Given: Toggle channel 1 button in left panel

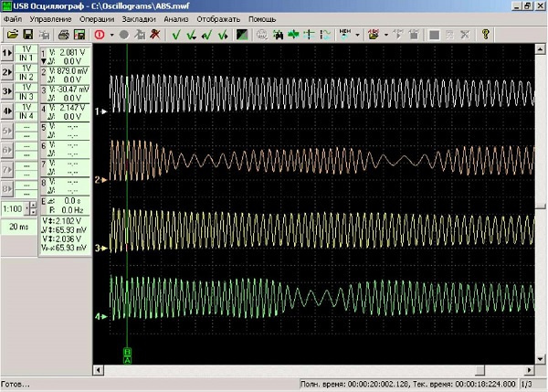Looking at the screenshot, I should pyautogui.click(x=7, y=54).
